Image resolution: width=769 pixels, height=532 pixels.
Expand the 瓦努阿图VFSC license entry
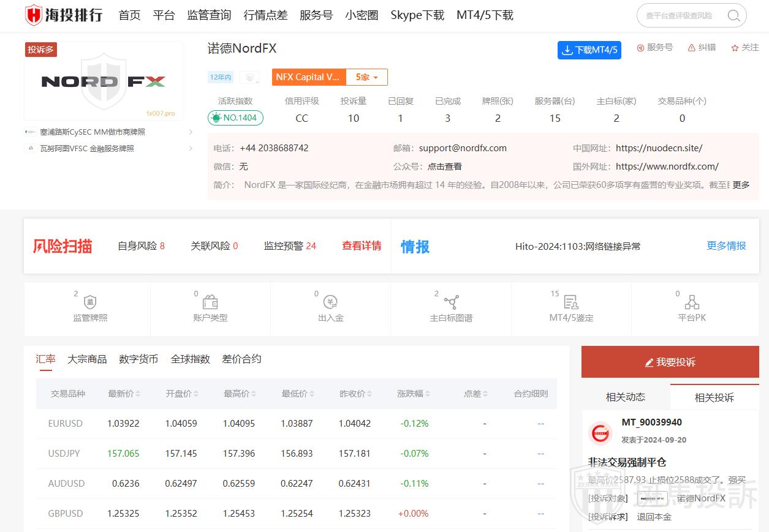tap(191, 148)
